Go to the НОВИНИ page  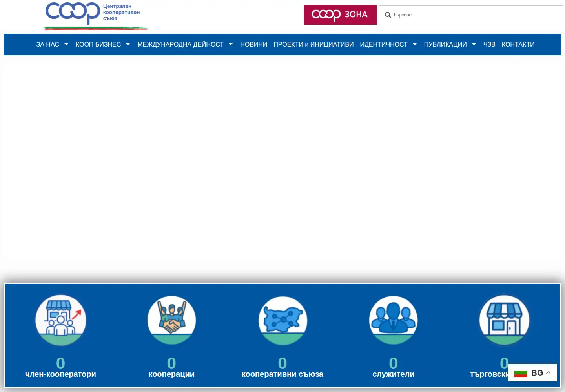pyautogui.click(x=253, y=44)
